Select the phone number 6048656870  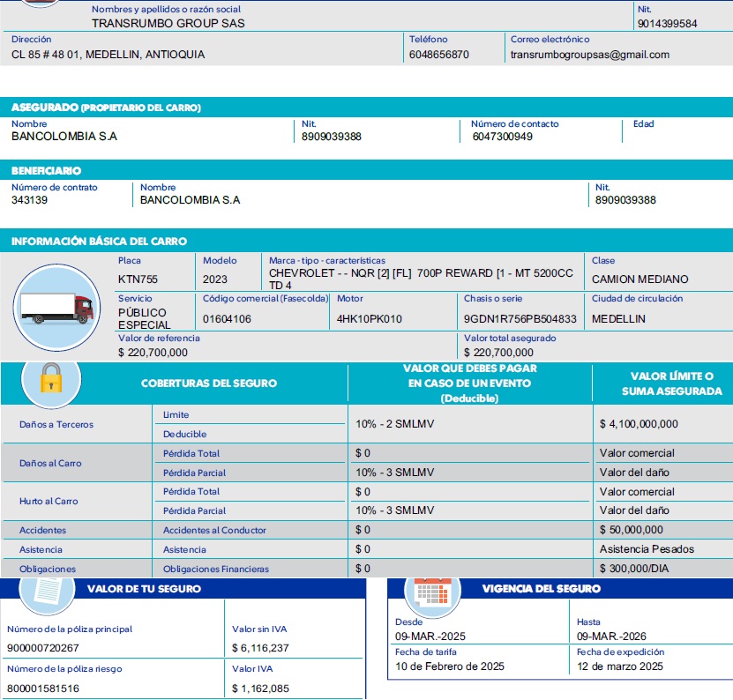[439, 55]
